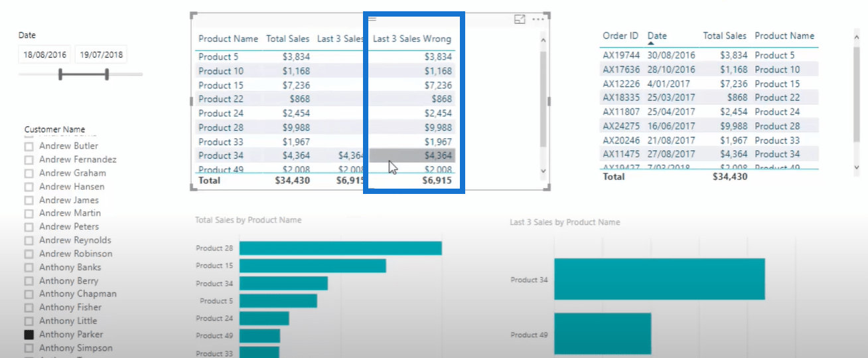Tick the Anthony Simpson checkbox

29,348
